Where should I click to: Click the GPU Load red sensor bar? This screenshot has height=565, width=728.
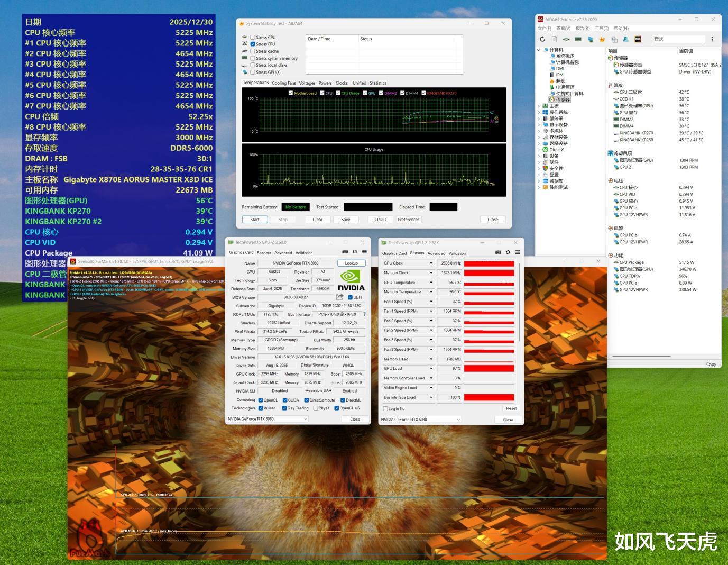coord(489,369)
